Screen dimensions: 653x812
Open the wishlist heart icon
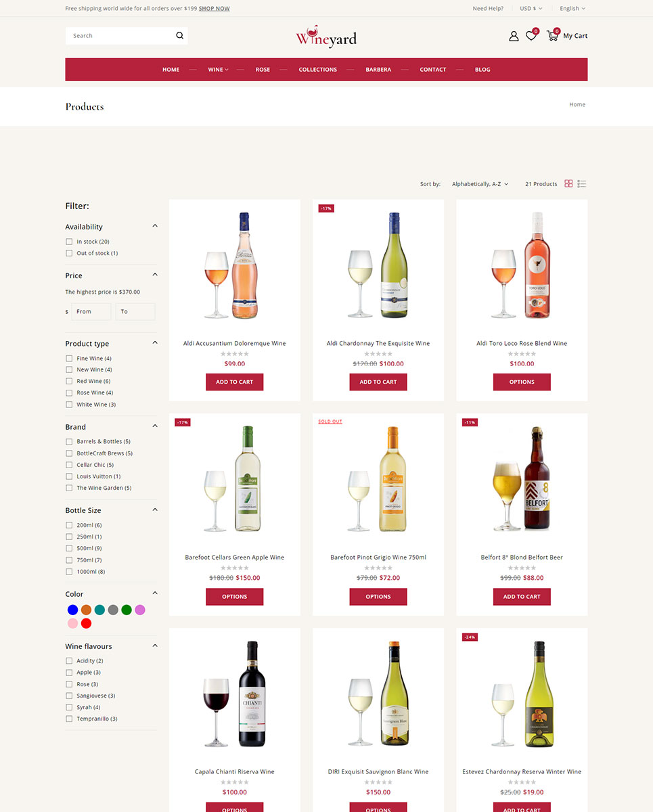(531, 36)
